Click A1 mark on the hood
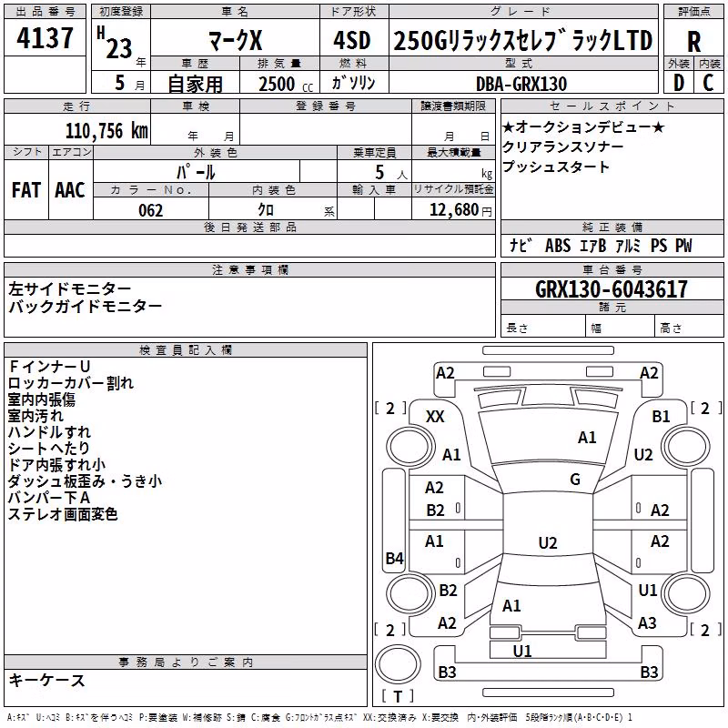The height and width of the screenshot is (728, 728). click(x=587, y=438)
